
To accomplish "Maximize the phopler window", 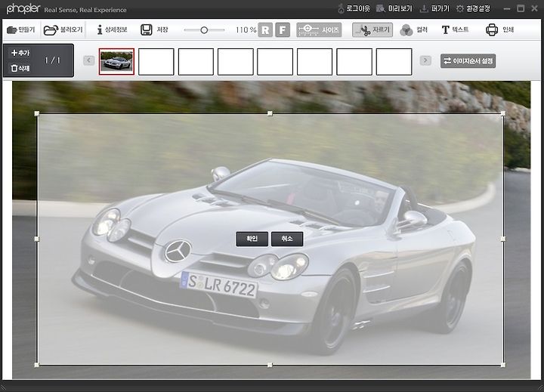I will pyautogui.click(x=521, y=8).
